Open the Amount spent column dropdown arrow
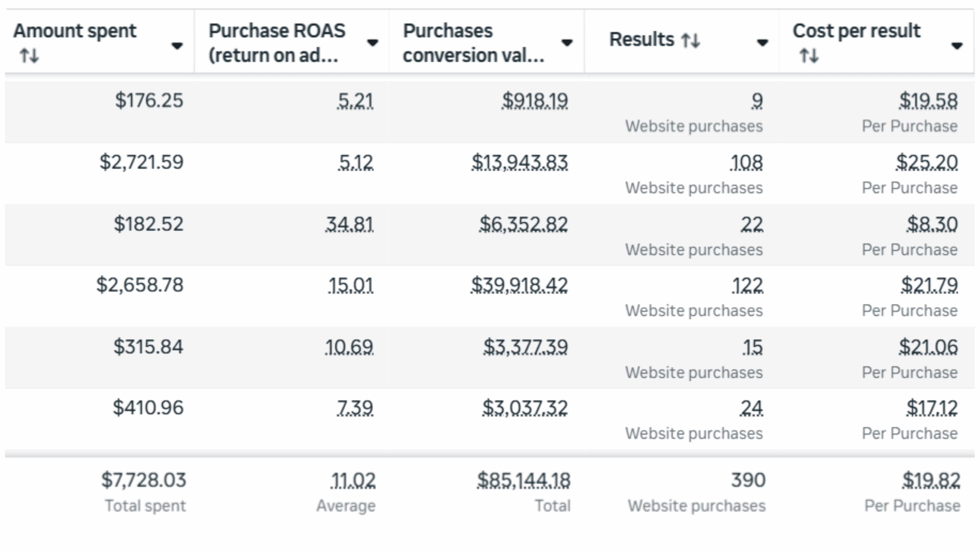The height and width of the screenshot is (551, 980). point(177,46)
